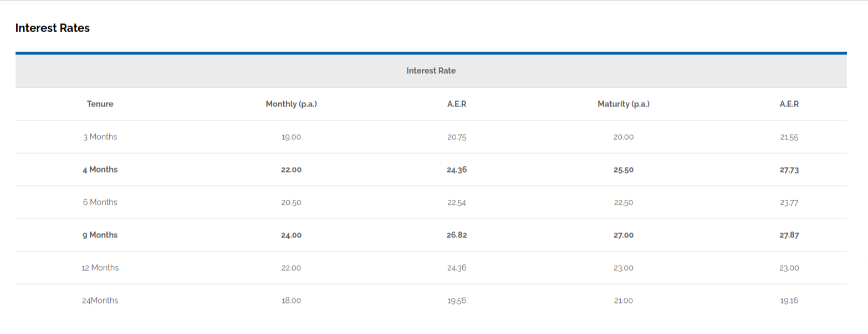Pick the 25.50 maturity rate for 4 Months

click(624, 170)
